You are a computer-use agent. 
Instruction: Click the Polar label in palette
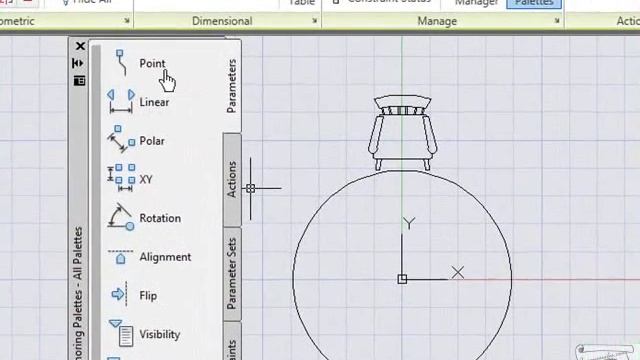tap(152, 141)
